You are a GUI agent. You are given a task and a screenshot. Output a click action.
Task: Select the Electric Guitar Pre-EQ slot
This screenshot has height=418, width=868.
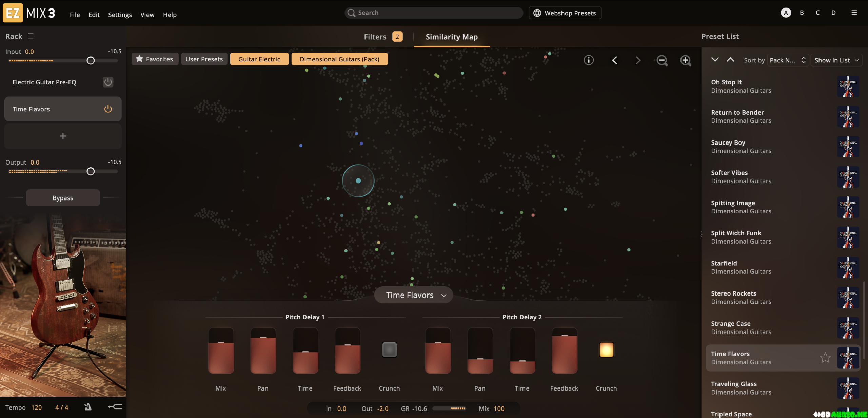pos(63,82)
